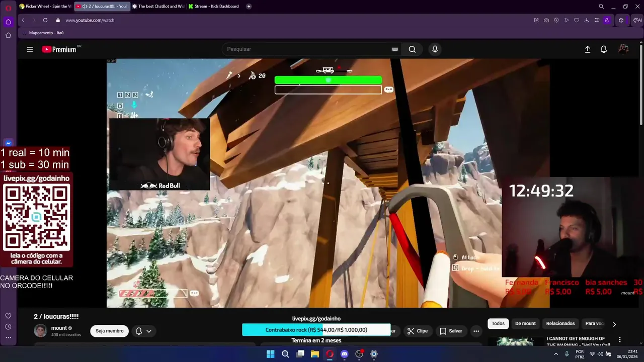Switch to the Picker Wheel tab
The width and height of the screenshot is (644, 362).
[45, 7]
